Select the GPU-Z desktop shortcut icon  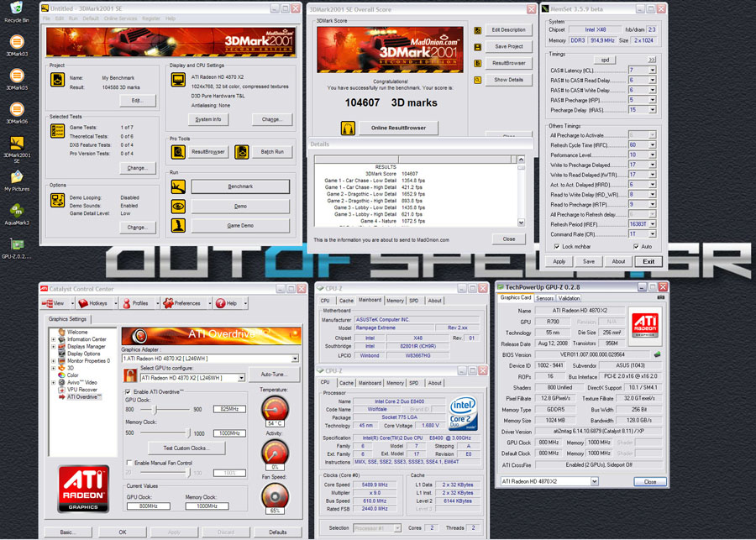[x=17, y=244]
